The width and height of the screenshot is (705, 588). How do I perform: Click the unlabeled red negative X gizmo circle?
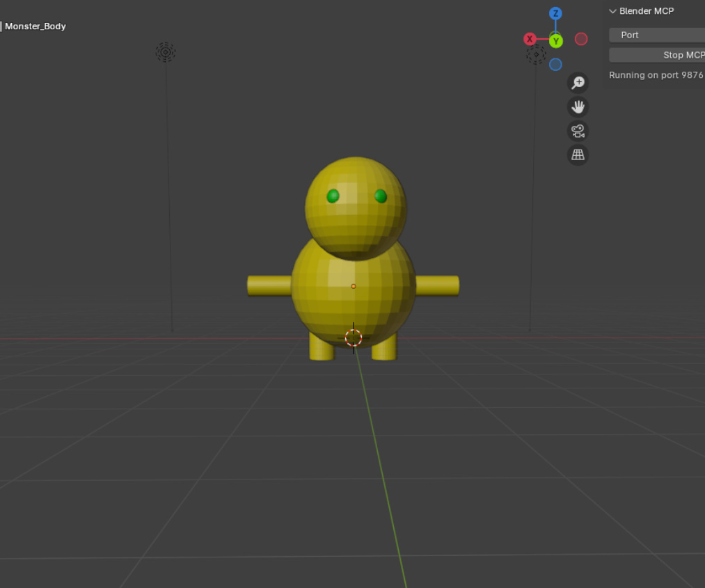pyautogui.click(x=581, y=39)
